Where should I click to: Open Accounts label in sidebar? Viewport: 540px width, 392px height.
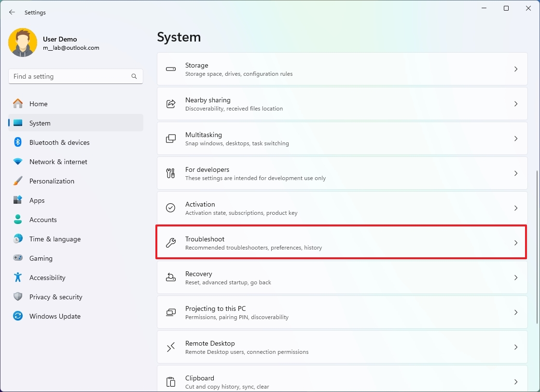click(43, 220)
